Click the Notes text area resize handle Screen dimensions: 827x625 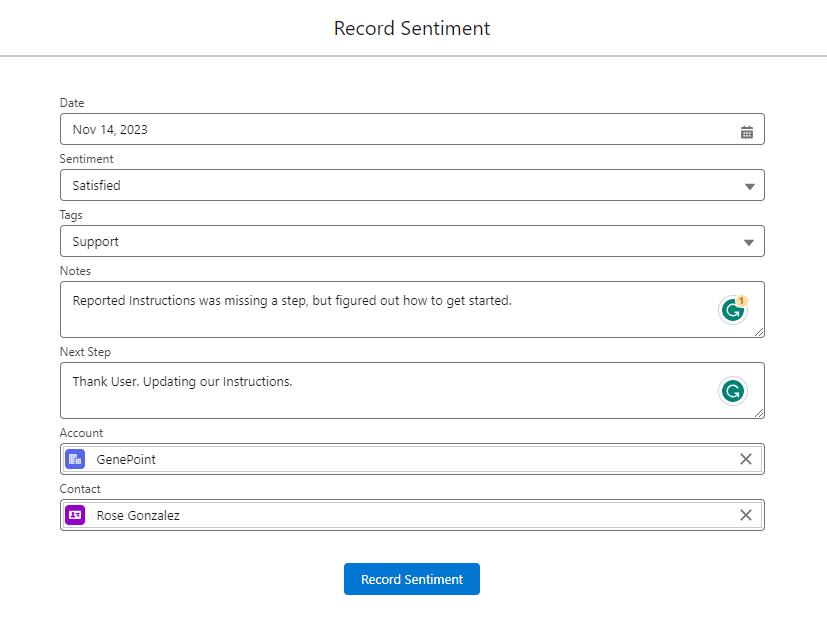(x=759, y=332)
